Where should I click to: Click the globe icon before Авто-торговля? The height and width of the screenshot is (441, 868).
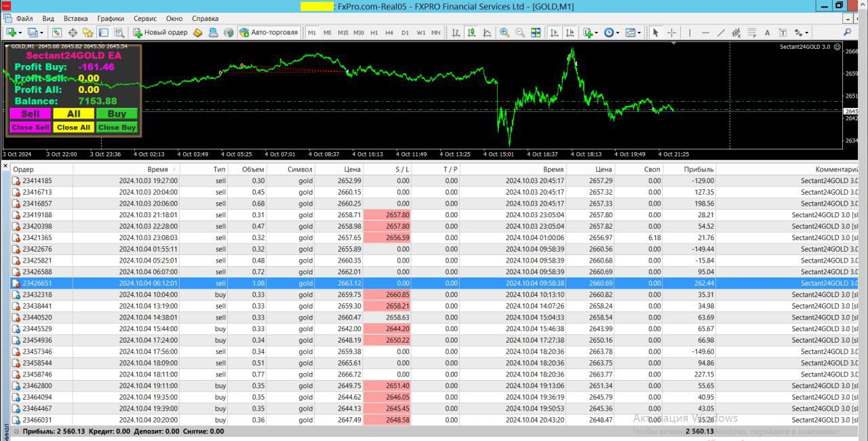coord(229,33)
